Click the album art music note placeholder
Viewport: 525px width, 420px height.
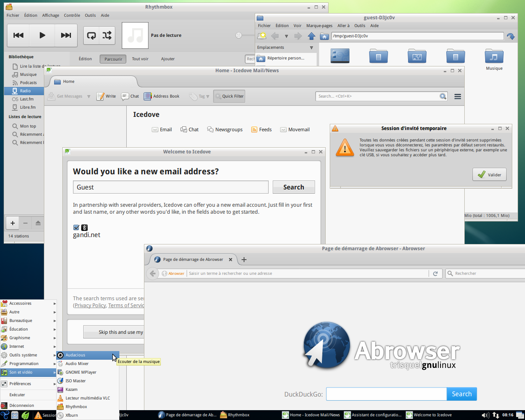click(135, 35)
